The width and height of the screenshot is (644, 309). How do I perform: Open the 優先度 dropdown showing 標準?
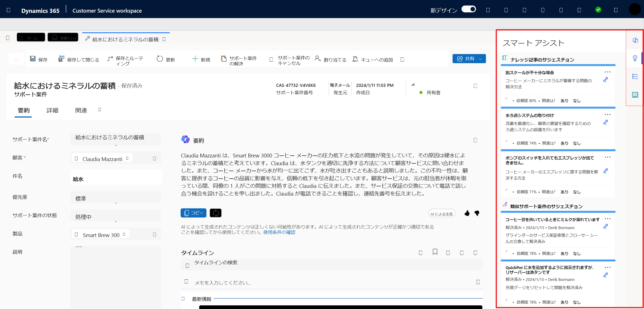116,198
